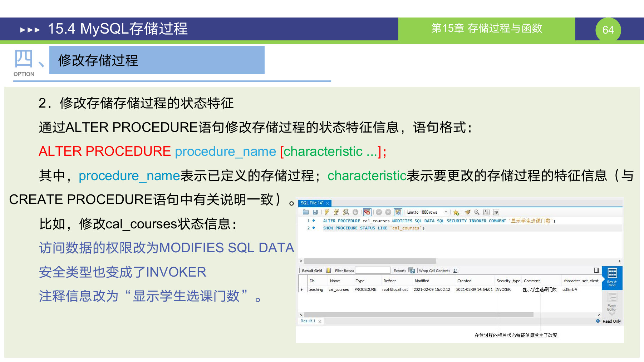Click editor line 2 with SHOW PROCEDURE STATUS
Viewport: 644px width, 362px height.
[374, 228]
